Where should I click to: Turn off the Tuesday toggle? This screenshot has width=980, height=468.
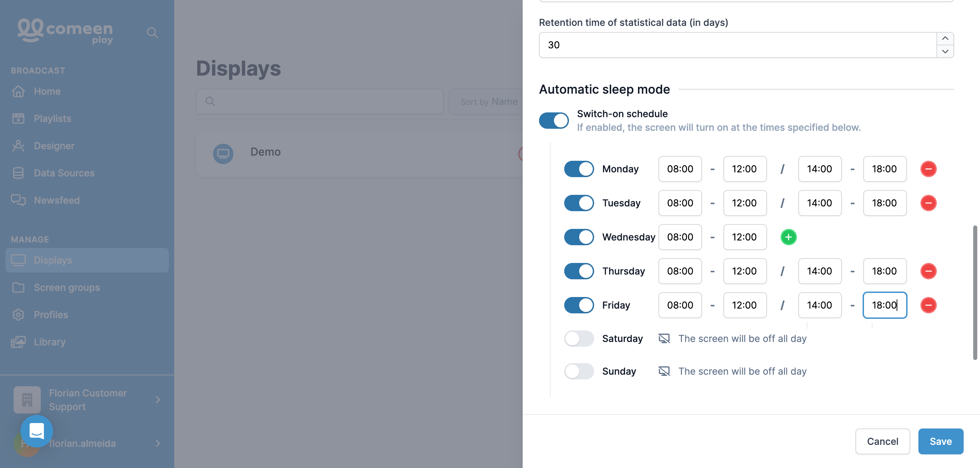click(x=578, y=203)
